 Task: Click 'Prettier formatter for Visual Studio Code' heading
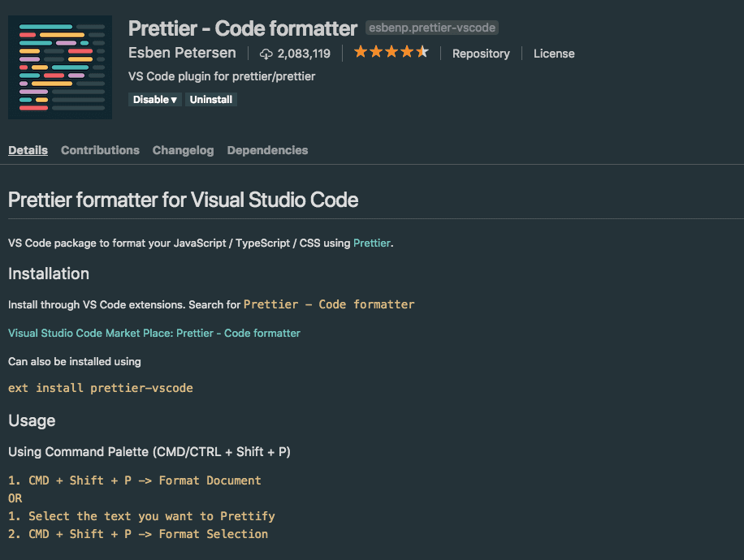[x=183, y=200]
